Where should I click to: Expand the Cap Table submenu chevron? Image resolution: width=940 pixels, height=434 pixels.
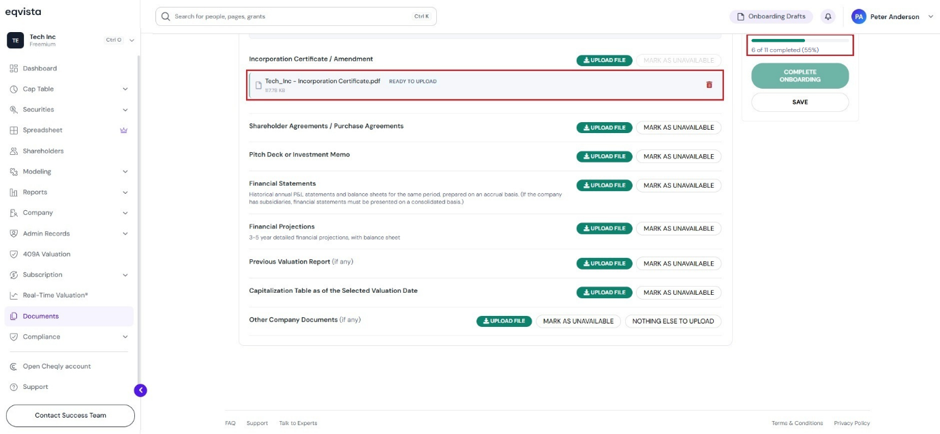point(125,89)
